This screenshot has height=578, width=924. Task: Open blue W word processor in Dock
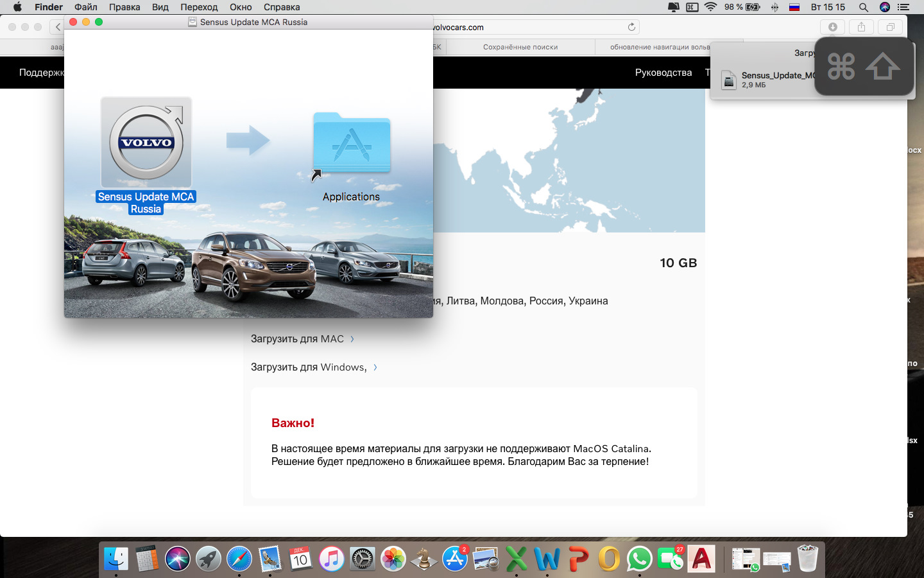547,559
